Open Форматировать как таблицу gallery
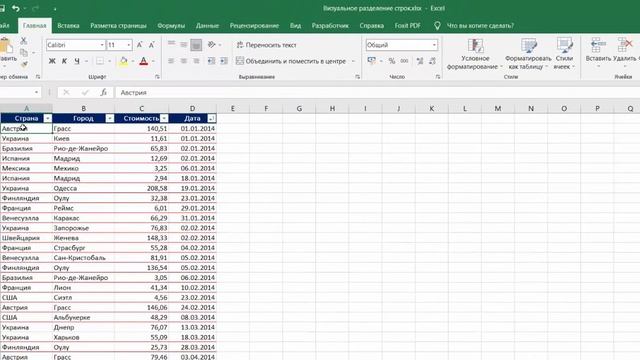This screenshot has width=640, height=360. coord(528,54)
